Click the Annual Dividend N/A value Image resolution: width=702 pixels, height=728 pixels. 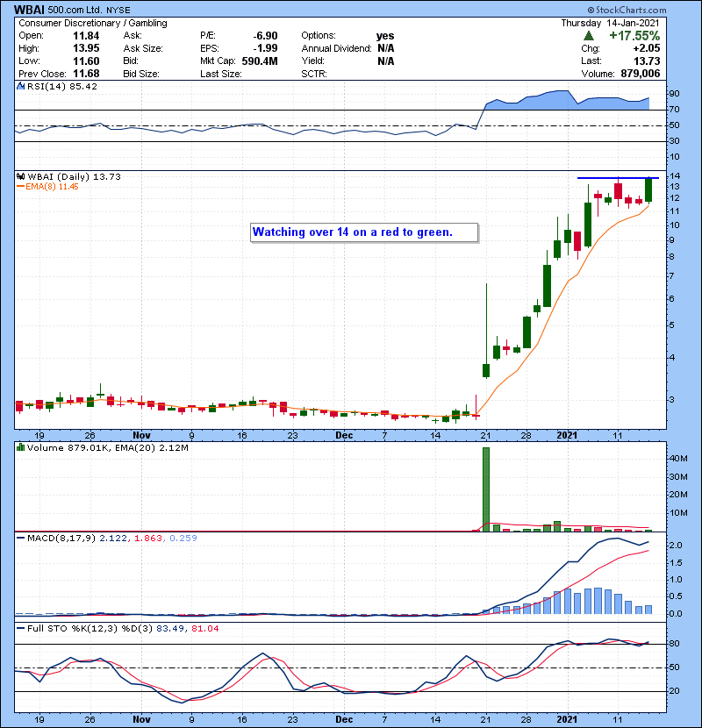pos(385,48)
